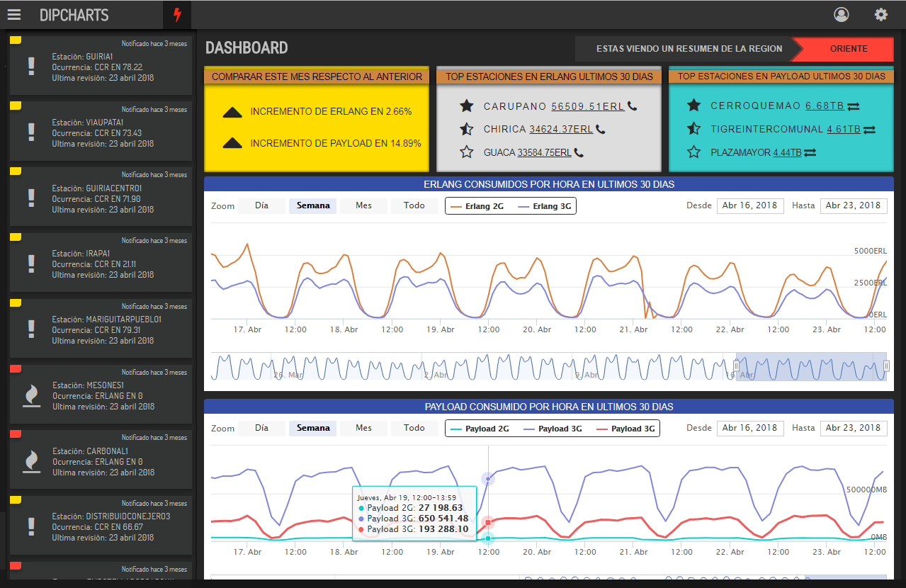Open the user profile icon

tap(841, 15)
